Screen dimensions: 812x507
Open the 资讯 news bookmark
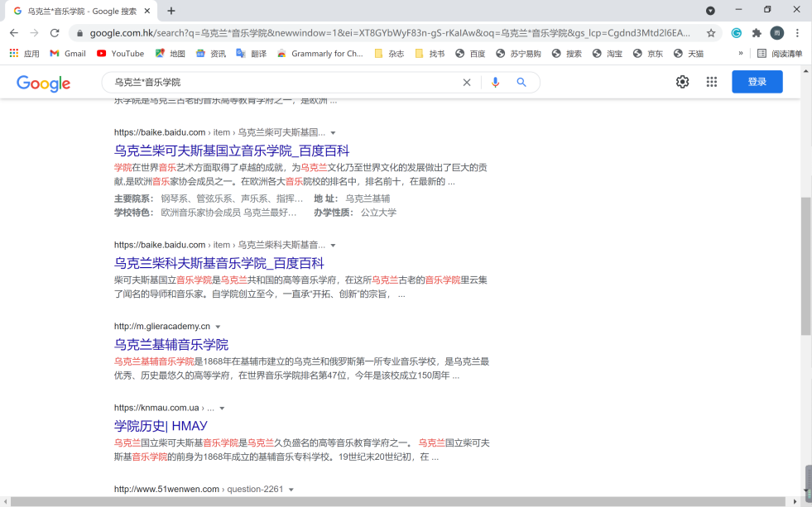211,53
